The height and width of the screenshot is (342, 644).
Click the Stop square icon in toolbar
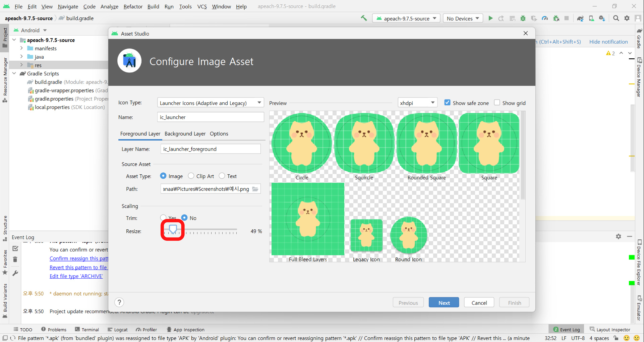[x=567, y=18]
